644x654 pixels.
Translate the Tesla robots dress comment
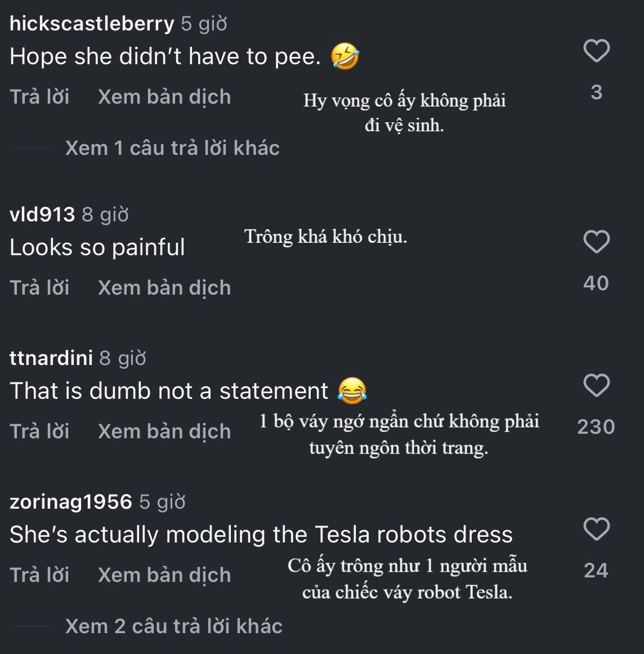[x=164, y=575]
